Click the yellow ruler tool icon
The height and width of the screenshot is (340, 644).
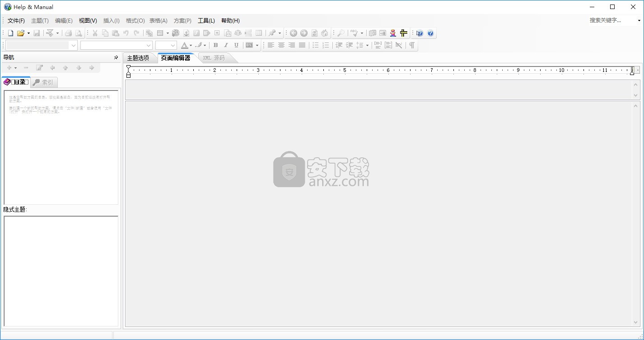coord(403,33)
